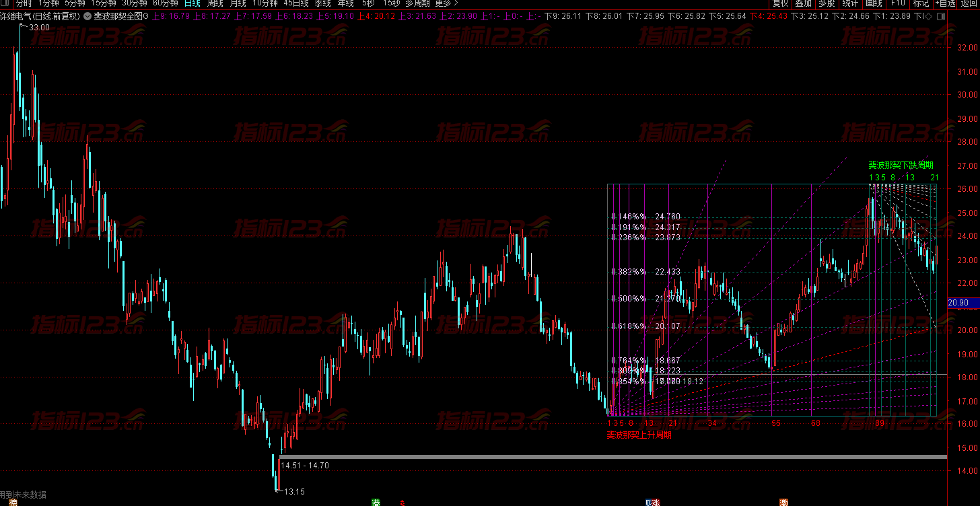The width and height of the screenshot is (980, 506).
Task: Select the 15秒 period tab
Action: pyautogui.click(x=391, y=3)
